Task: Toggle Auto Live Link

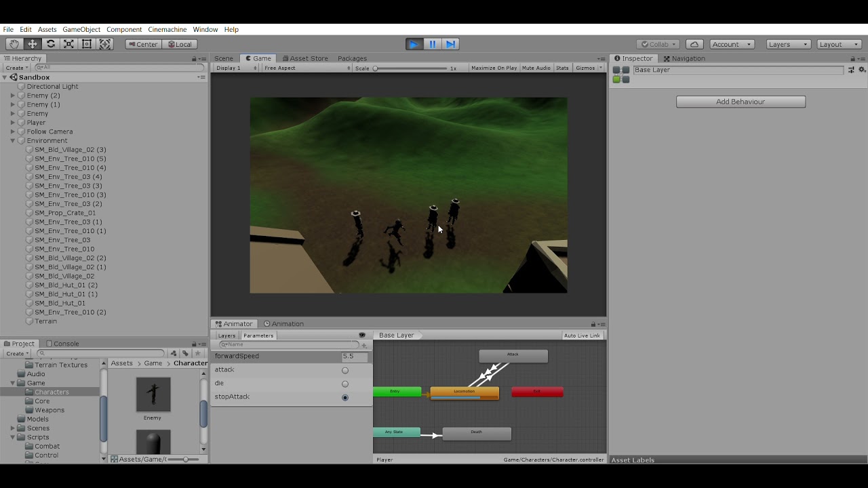Action: [582, 335]
